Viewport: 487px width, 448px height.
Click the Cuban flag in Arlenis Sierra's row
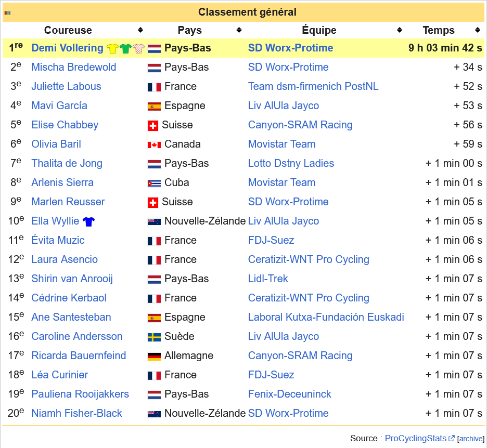(154, 183)
